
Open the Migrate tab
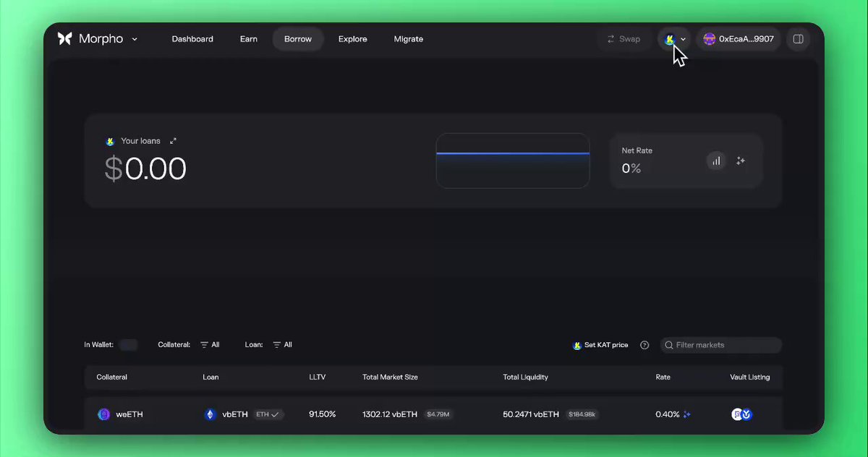[x=409, y=39]
